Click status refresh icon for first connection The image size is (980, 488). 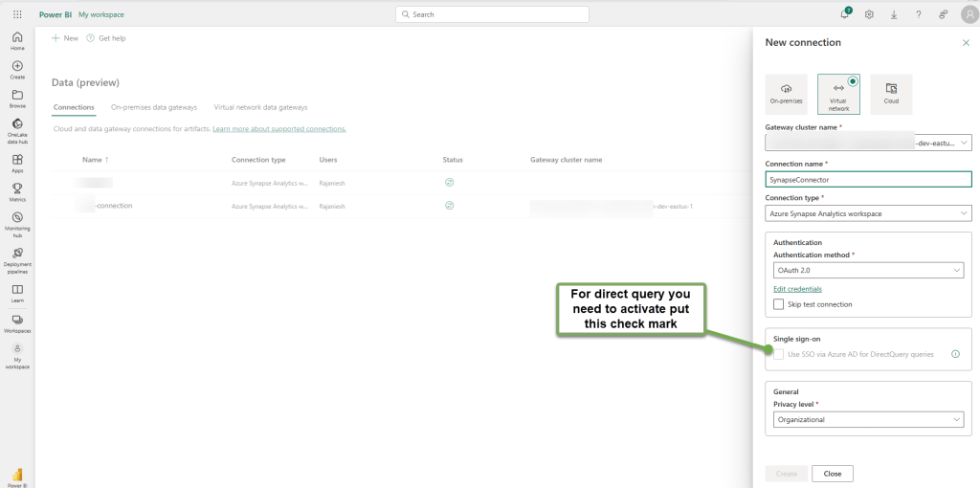point(449,183)
